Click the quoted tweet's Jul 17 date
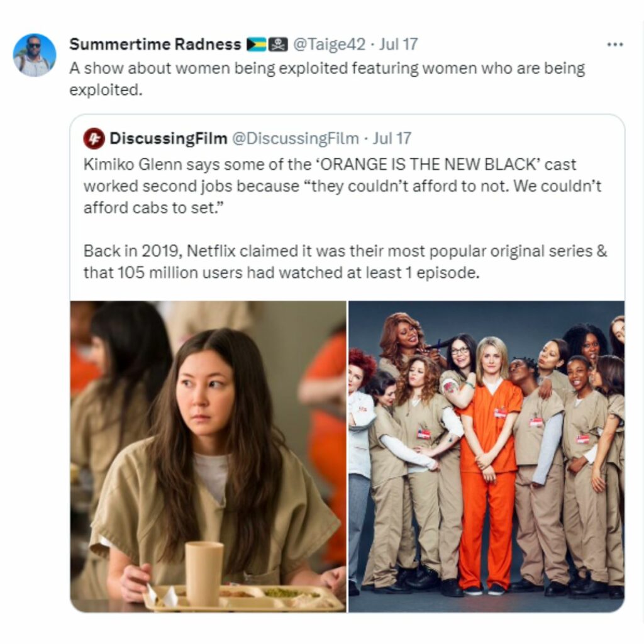Screen dimensions: 644x644 pyautogui.click(x=391, y=138)
